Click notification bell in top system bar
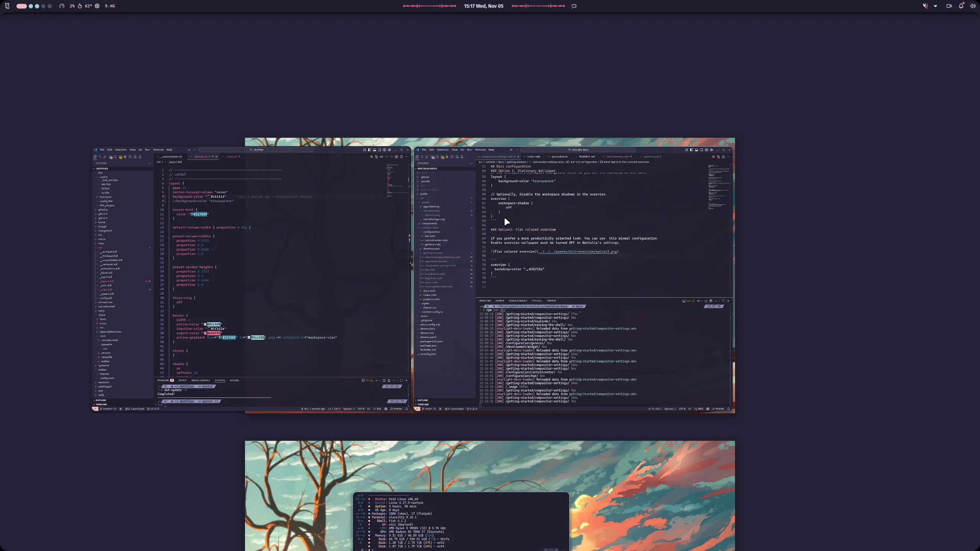The width and height of the screenshot is (980, 551). (961, 6)
